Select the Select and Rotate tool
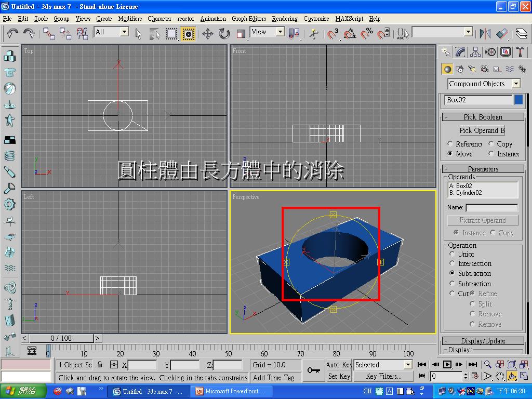 pyautogui.click(x=224, y=34)
